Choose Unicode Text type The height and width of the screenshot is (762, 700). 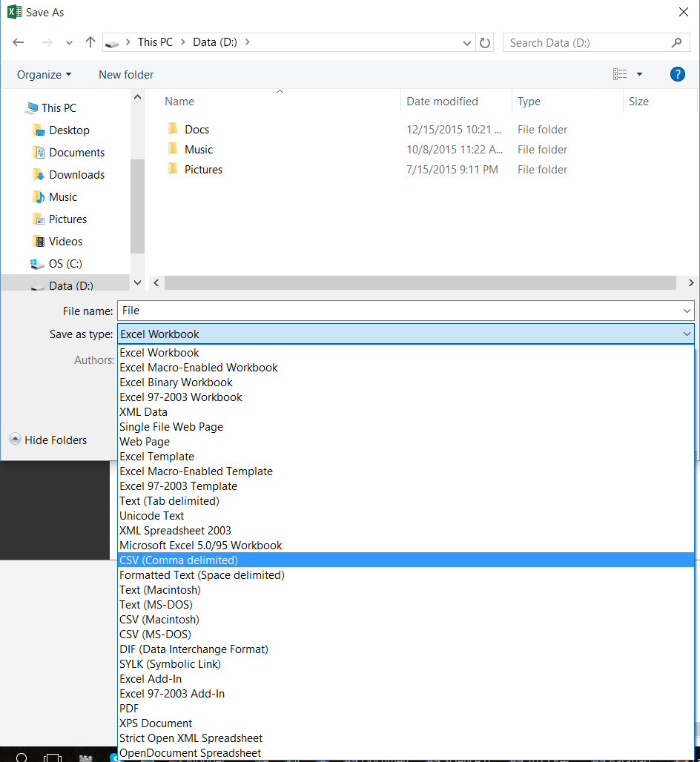(x=406, y=516)
